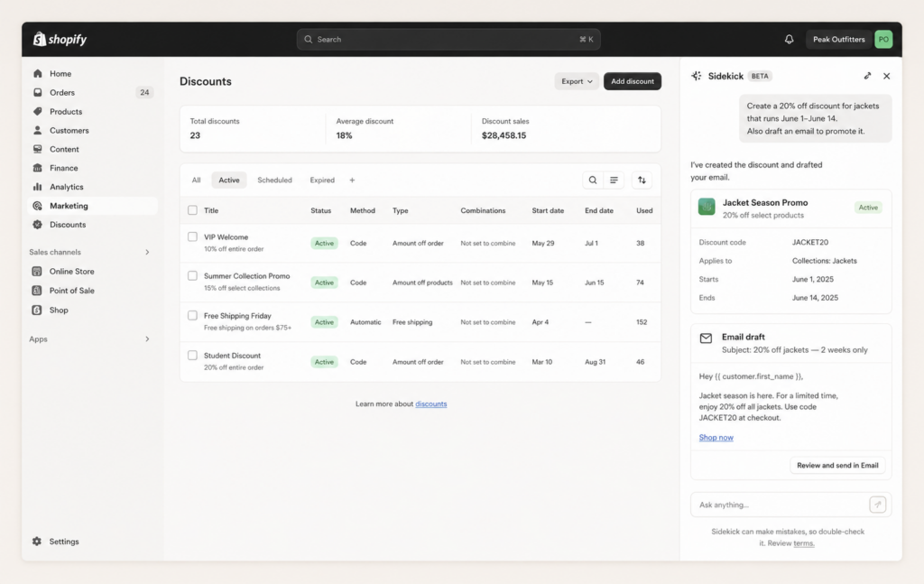Viewport: 924px width, 584px height.
Task: Click the Active badge on Jacket Season Promo
Action: [868, 208]
